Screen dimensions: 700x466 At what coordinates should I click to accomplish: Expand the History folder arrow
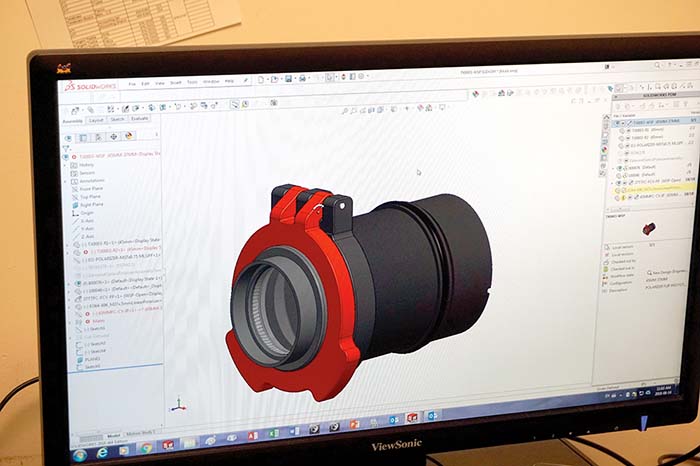point(66,166)
